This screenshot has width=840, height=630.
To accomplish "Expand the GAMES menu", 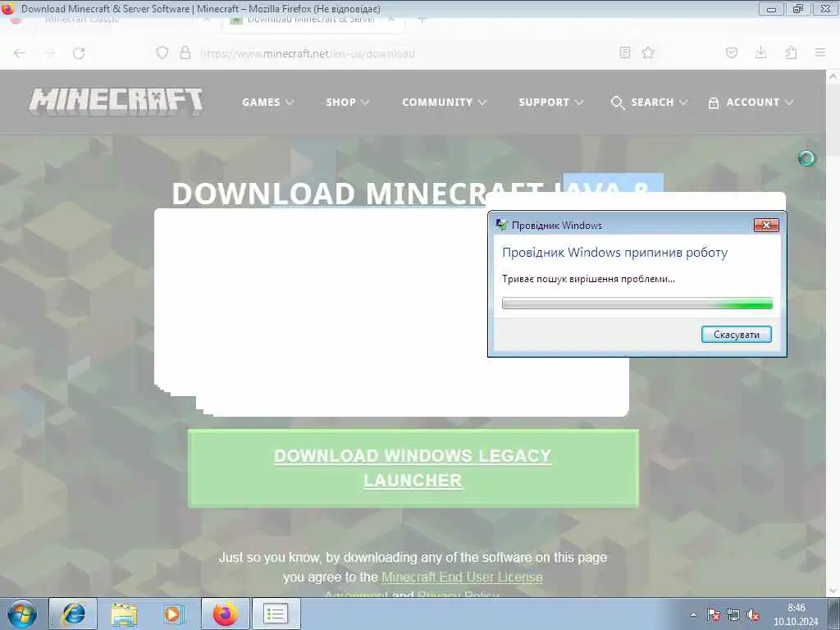I will [x=267, y=103].
